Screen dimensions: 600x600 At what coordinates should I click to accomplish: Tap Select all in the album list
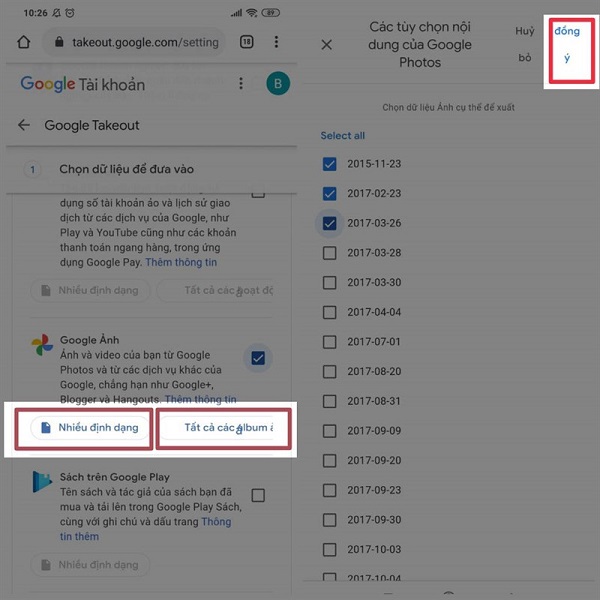pyautogui.click(x=342, y=135)
